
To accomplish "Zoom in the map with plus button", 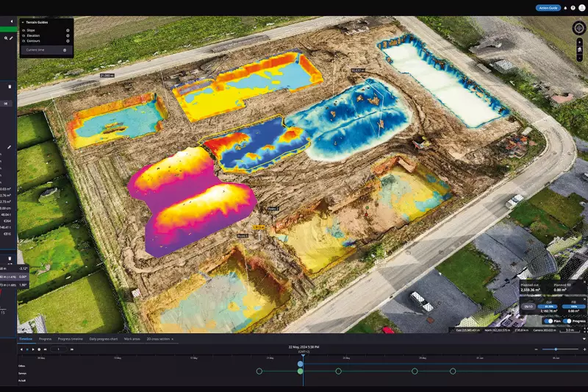I will pos(580,43).
